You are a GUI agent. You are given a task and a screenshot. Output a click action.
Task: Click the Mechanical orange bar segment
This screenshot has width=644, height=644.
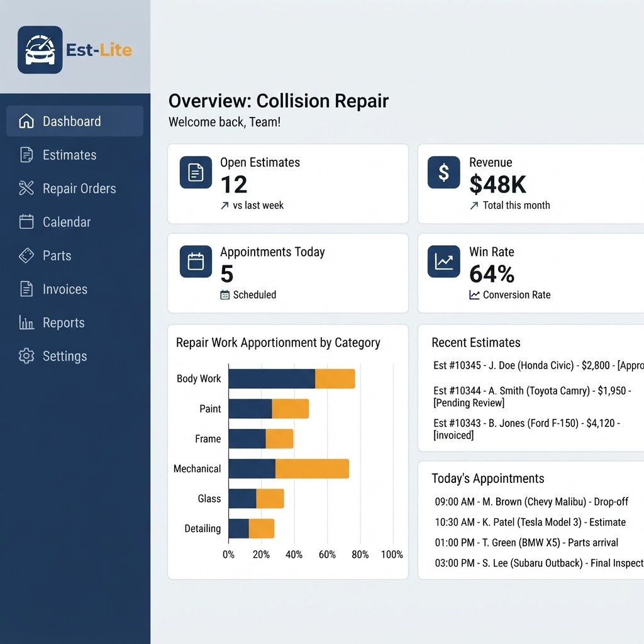(x=312, y=469)
